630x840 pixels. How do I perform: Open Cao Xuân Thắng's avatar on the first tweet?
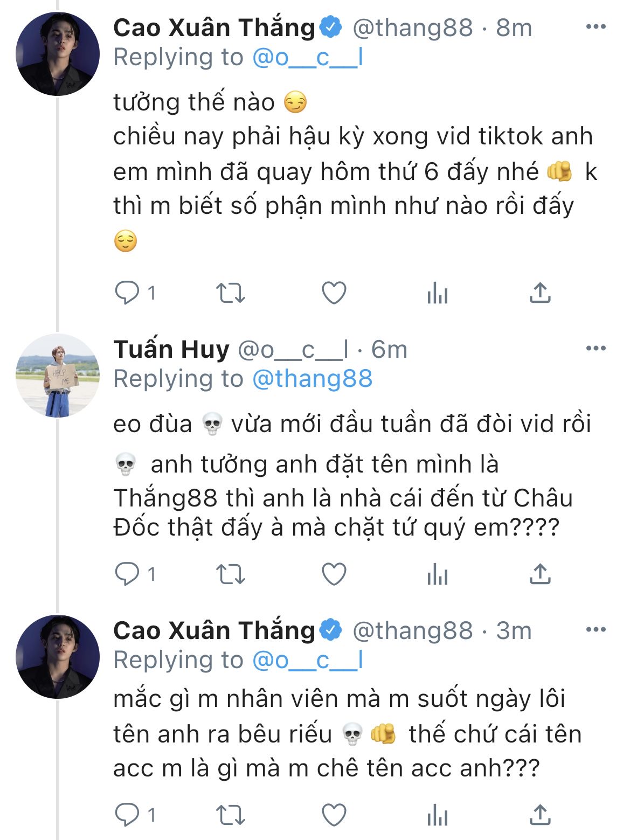[58, 54]
